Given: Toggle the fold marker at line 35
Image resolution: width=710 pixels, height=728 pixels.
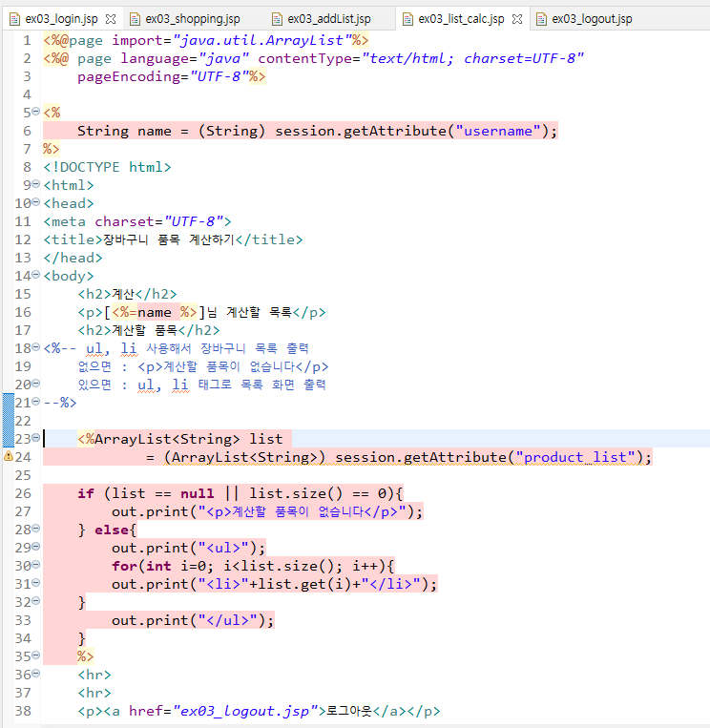Looking at the screenshot, I should pos(35,655).
